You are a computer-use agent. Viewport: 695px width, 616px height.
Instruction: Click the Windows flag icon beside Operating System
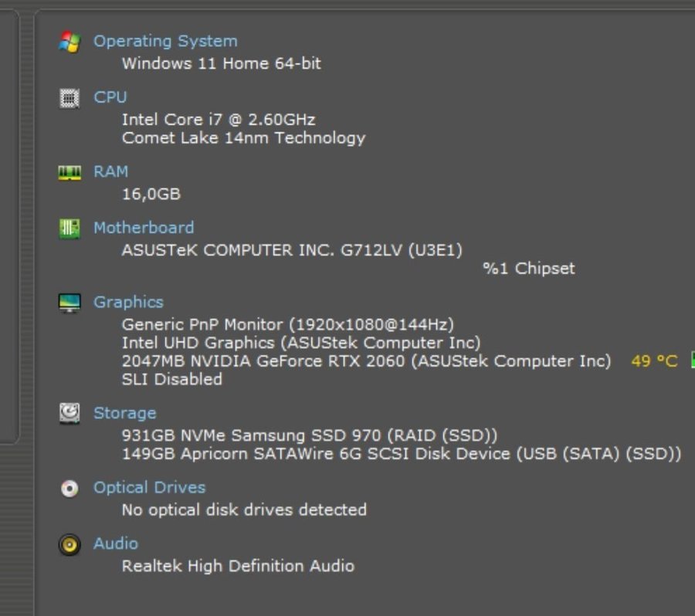(69, 42)
